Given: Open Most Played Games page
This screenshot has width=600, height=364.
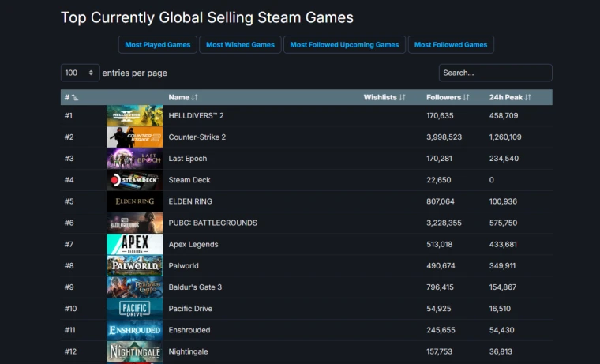Looking at the screenshot, I should 157,45.
